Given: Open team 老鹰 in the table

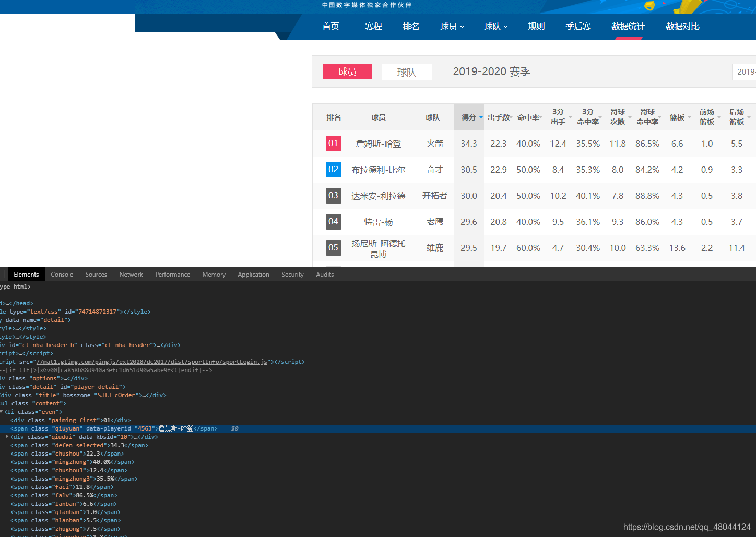Looking at the screenshot, I should 435,222.
